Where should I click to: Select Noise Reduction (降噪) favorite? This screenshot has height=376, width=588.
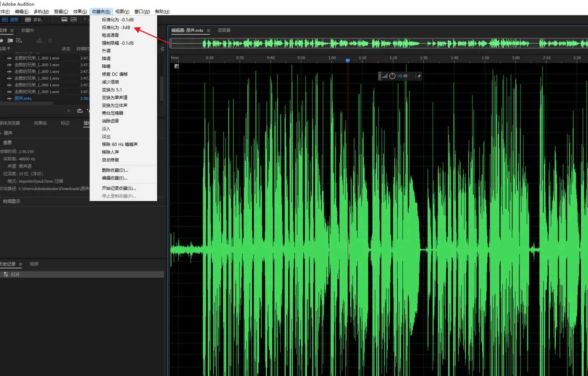click(106, 66)
